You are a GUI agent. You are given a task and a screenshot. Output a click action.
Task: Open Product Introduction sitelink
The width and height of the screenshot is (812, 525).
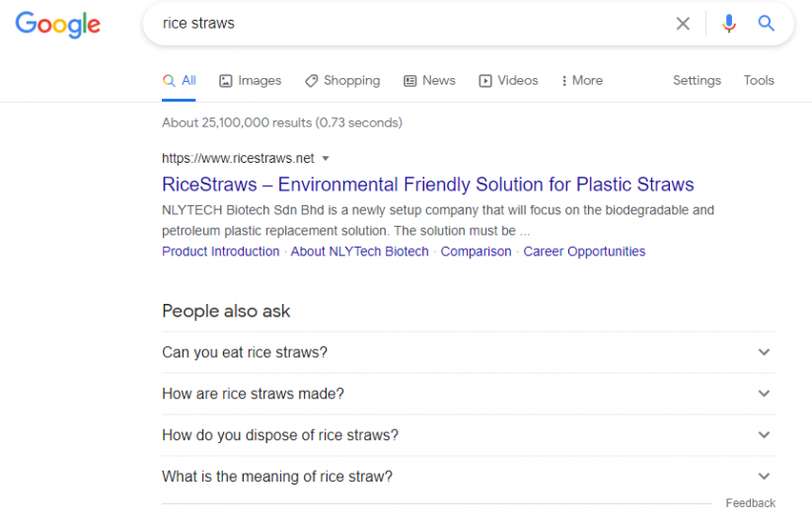pyautogui.click(x=221, y=252)
